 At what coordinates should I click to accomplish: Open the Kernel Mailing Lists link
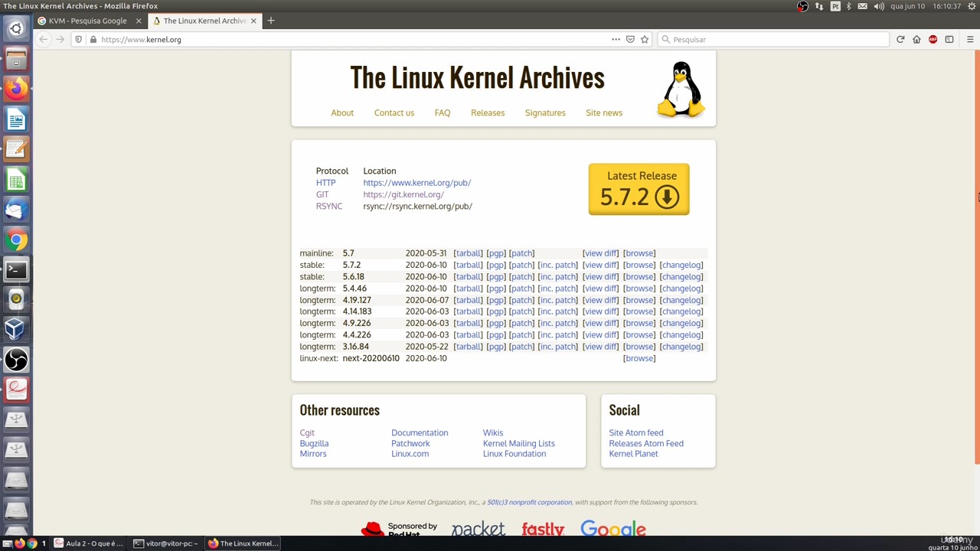tap(519, 443)
